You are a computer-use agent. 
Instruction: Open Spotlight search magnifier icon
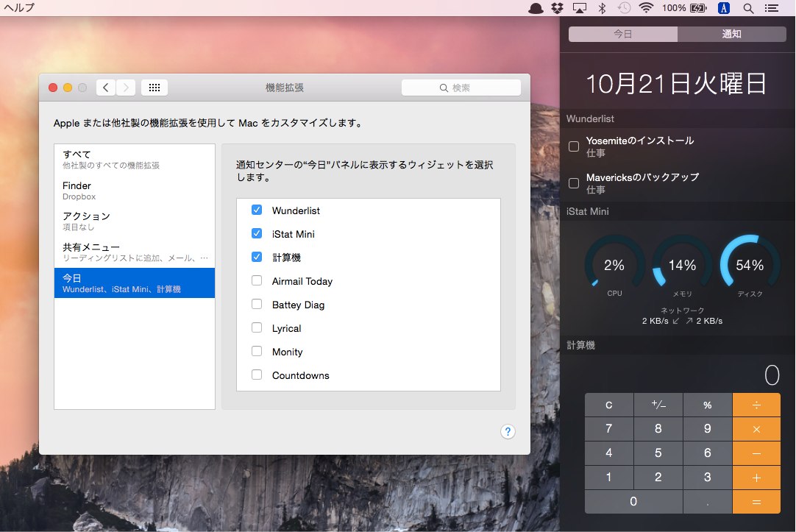point(748,8)
